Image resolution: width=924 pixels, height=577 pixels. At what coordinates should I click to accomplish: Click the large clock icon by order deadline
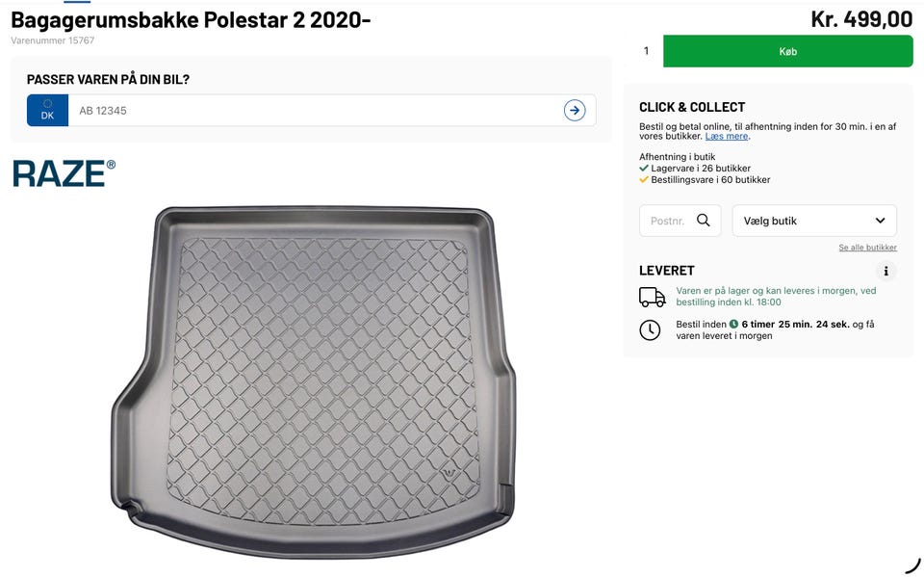coord(651,330)
